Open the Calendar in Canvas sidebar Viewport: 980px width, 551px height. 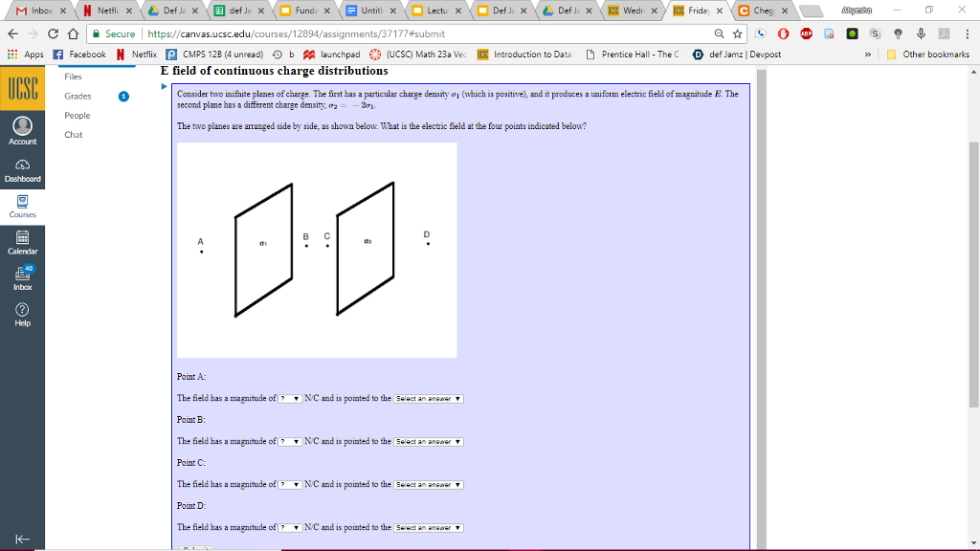tap(23, 242)
